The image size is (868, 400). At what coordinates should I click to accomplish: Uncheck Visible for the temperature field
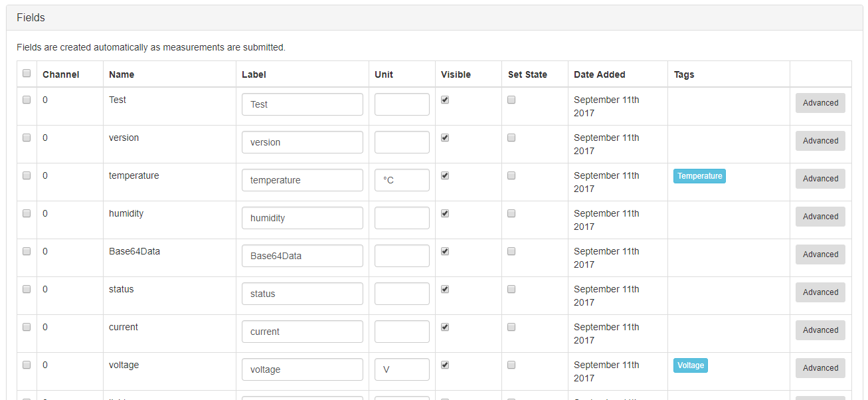click(x=445, y=175)
